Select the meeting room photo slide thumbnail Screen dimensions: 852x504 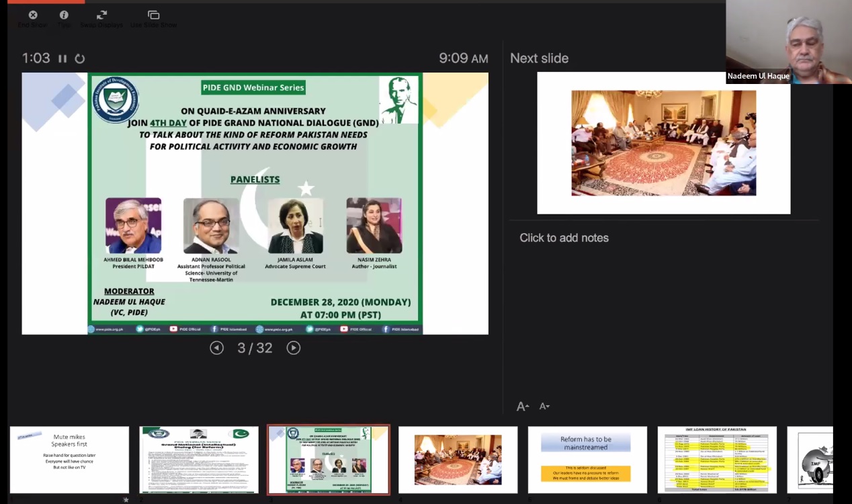click(x=458, y=460)
